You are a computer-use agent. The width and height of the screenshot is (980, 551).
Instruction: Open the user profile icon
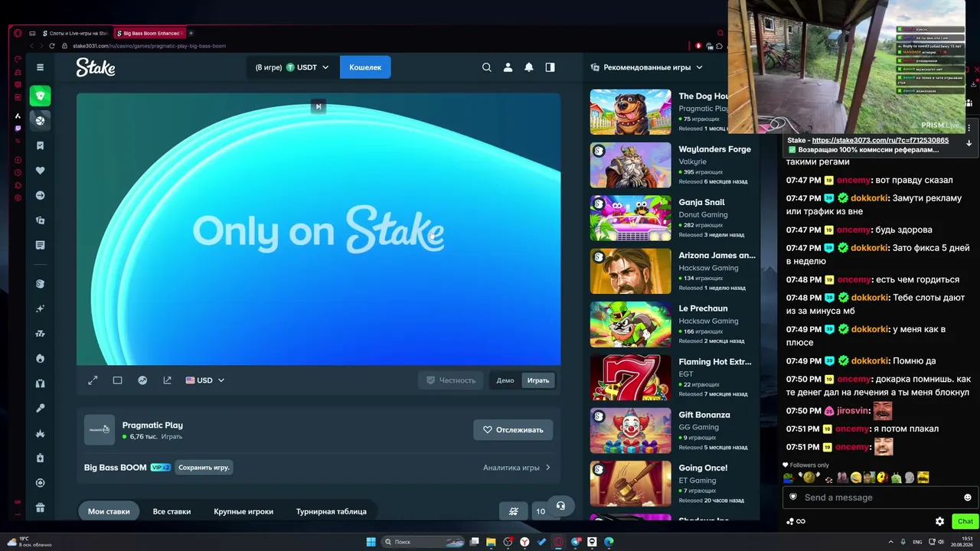[508, 67]
